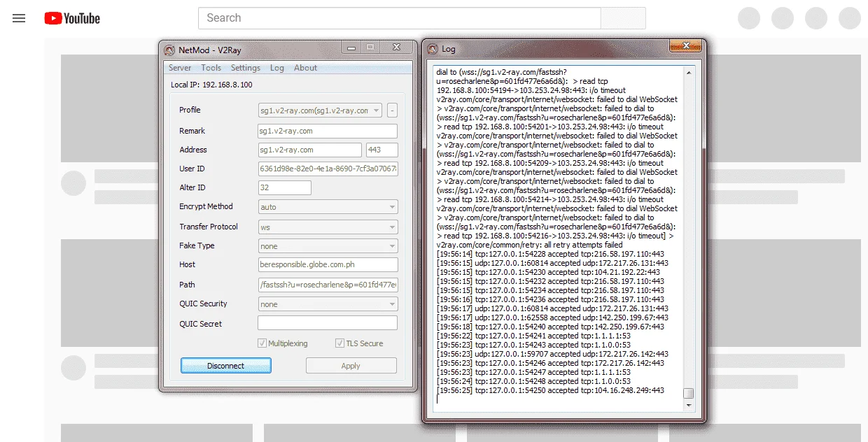Click the Alter ID field showing 32
Viewport: 868px width, 442px height.
click(284, 187)
